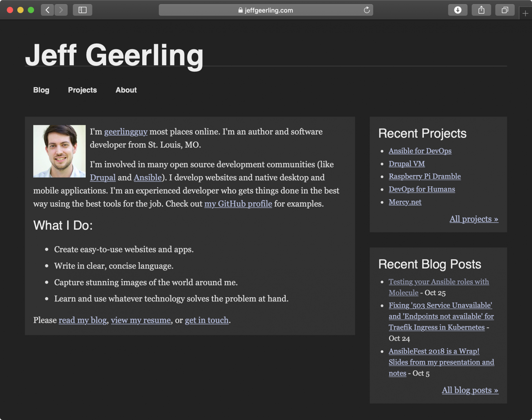Open the Mercy.net project link

point(405,202)
